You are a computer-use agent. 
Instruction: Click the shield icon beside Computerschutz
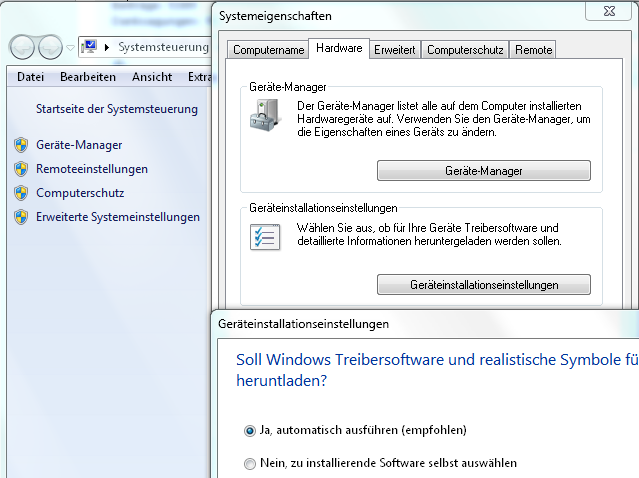tap(21, 193)
